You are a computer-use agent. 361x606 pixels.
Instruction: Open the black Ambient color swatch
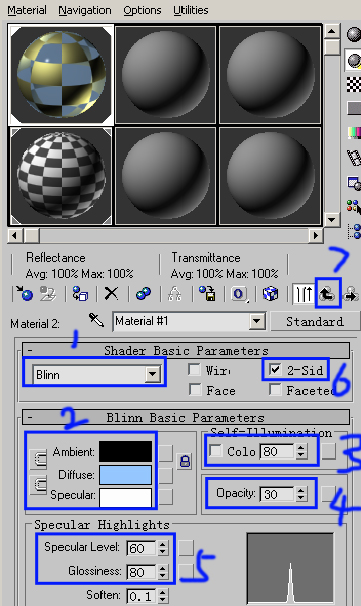coord(126,451)
